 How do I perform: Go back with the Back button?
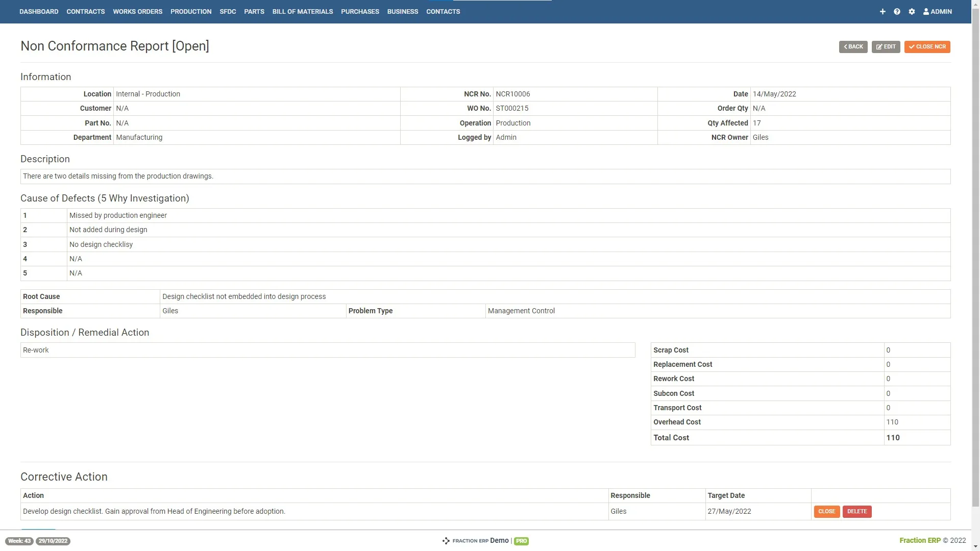pyautogui.click(x=853, y=46)
